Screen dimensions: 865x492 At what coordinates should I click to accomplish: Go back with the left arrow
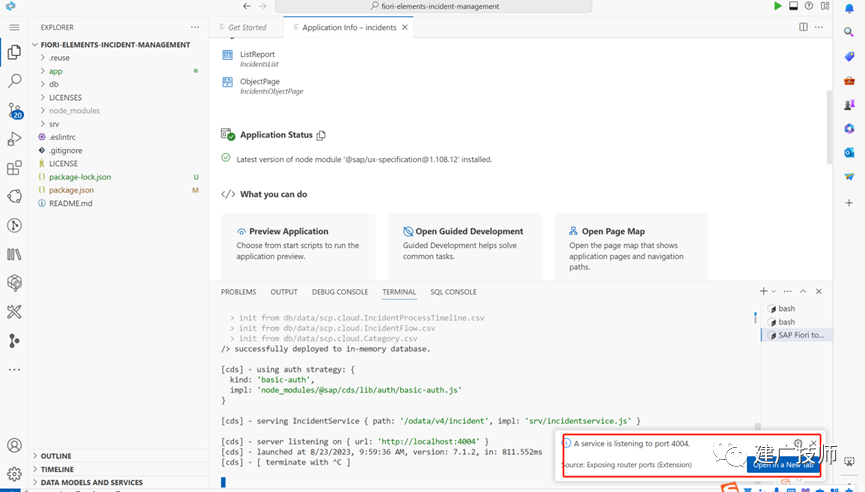click(x=247, y=6)
